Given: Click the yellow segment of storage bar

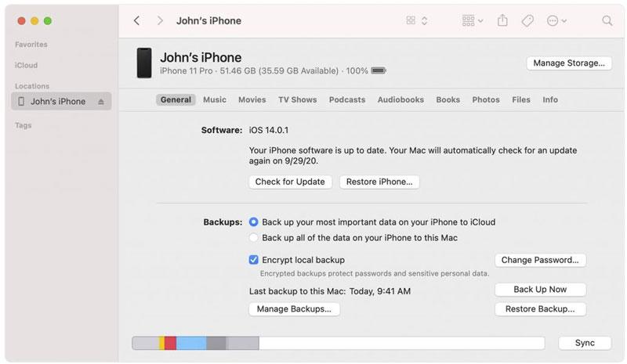Looking at the screenshot, I should 161,343.
